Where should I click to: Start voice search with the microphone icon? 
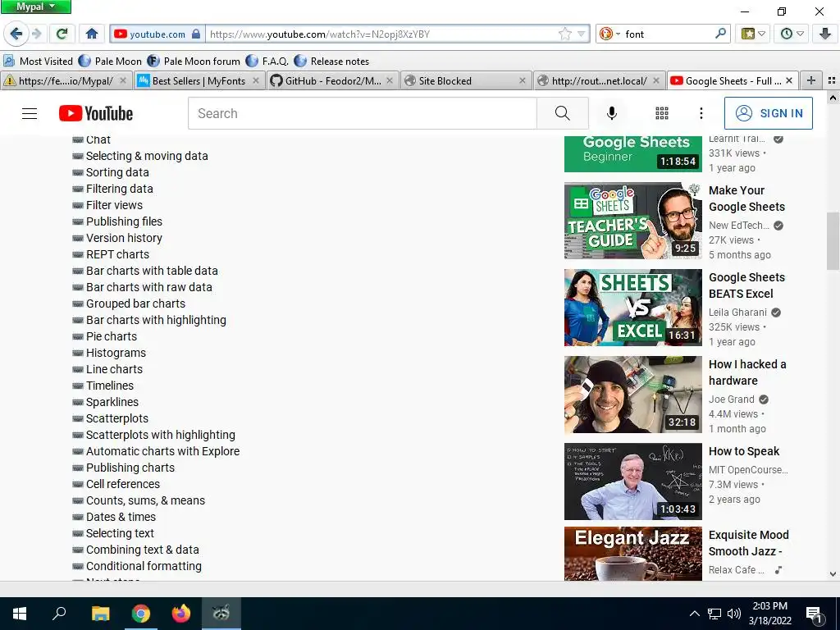612,113
